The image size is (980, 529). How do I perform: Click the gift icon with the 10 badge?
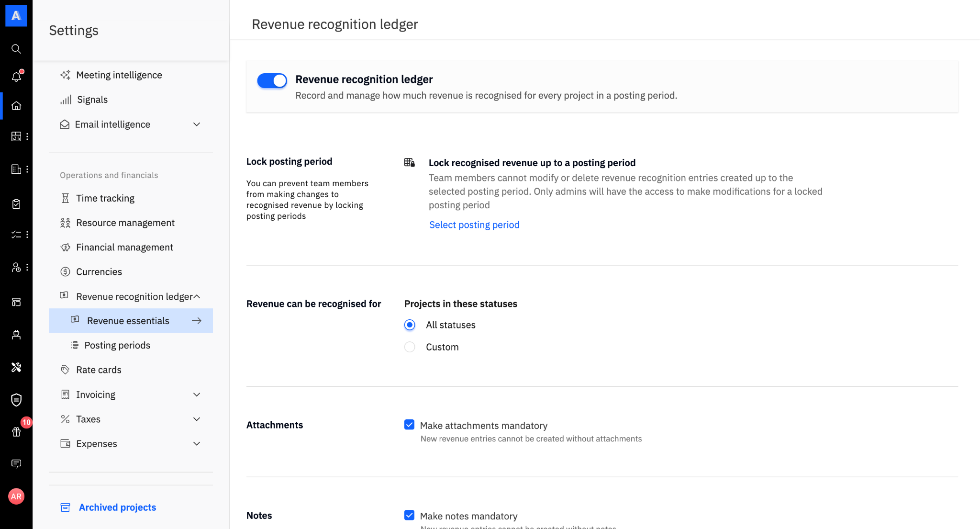point(16,432)
